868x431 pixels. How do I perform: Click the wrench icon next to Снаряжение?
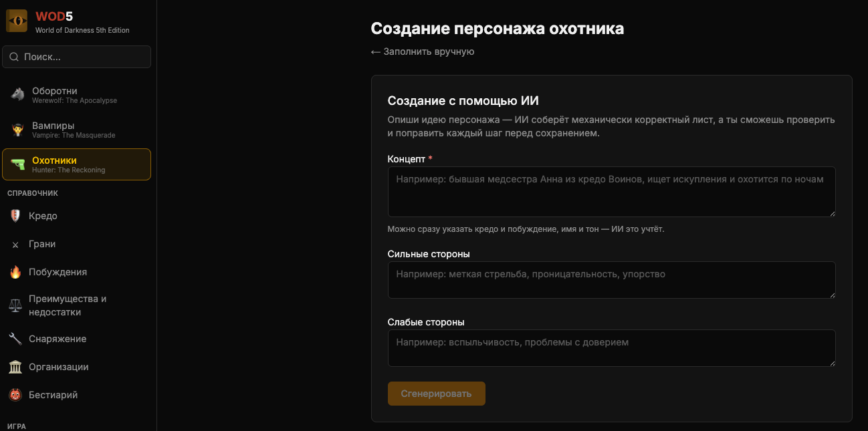click(15, 339)
